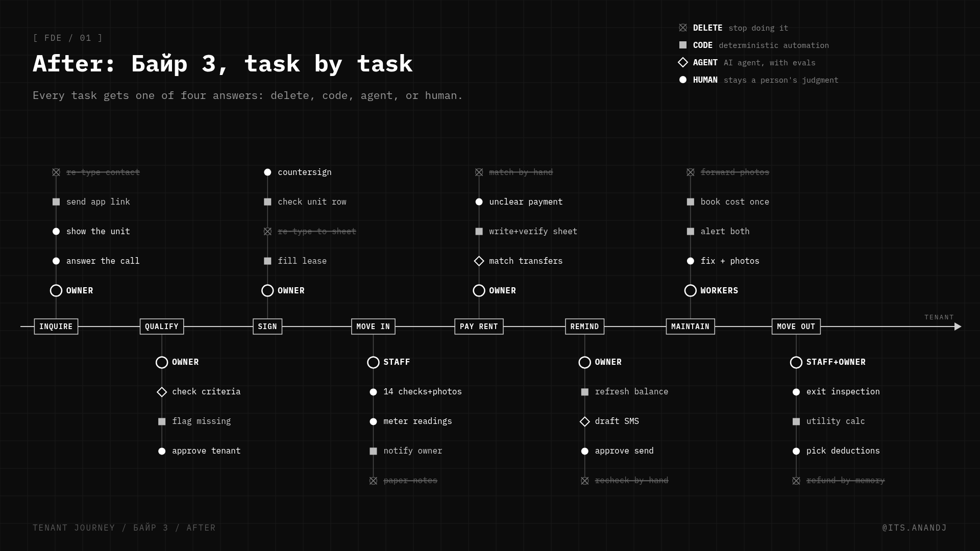Screen dimensions: 980x551
Task: Click the 'After: Байр 3, task by task' title
Action: (x=223, y=64)
